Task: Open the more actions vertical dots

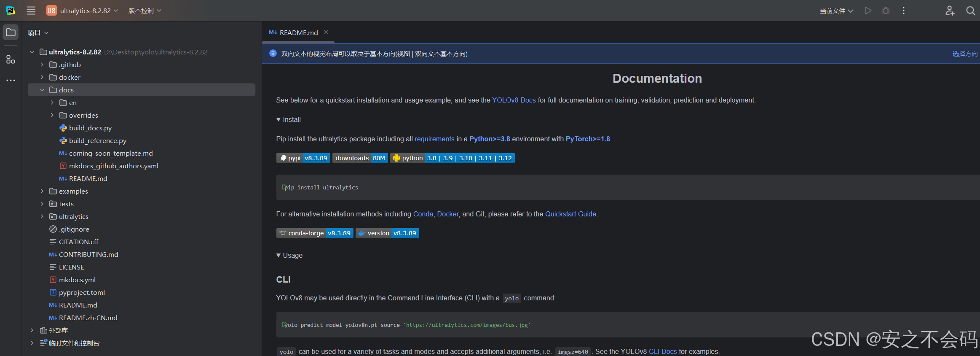Action: coord(904,11)
